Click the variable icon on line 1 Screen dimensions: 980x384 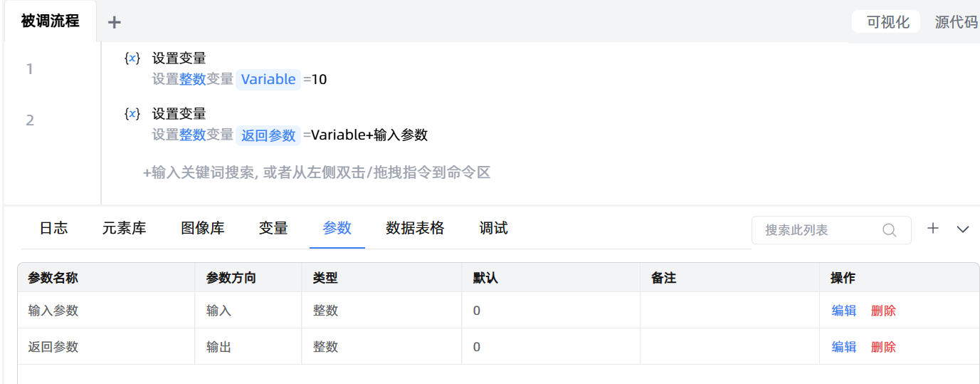tap(132, 58)
